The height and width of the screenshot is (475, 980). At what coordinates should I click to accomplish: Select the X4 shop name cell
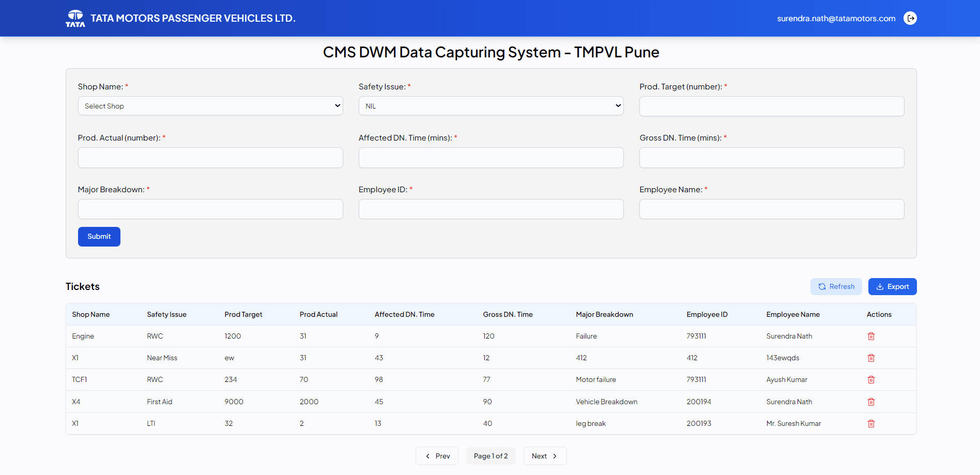coord(76,402)
